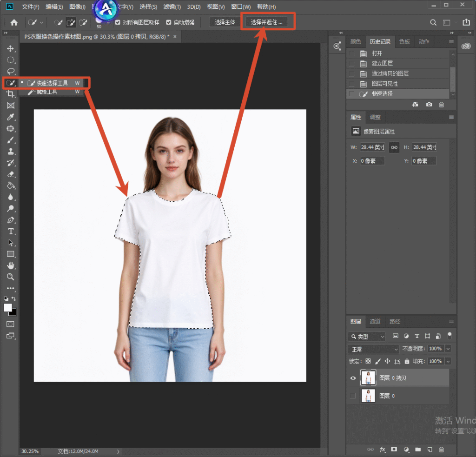Choose 魔棒工具 from the tool flyout

tap(52, 92)
